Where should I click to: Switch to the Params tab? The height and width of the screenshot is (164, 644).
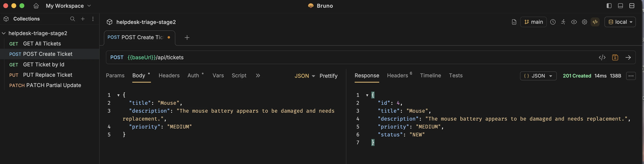click(115, 76)
